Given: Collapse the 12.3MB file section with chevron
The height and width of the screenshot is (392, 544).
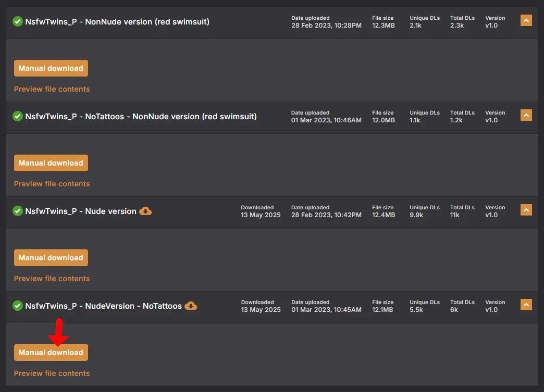Looking at the screenshot, I should [526, 20].
